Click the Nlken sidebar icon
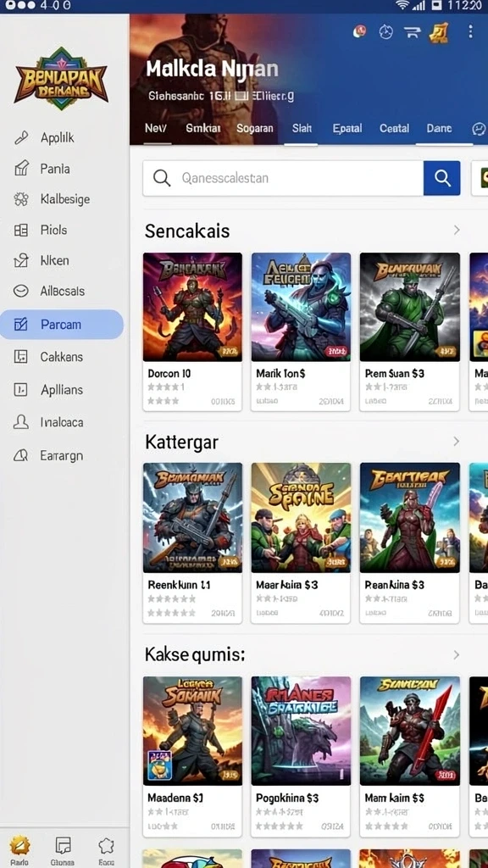This screenshot has height=868, width=488. point(21,260)
